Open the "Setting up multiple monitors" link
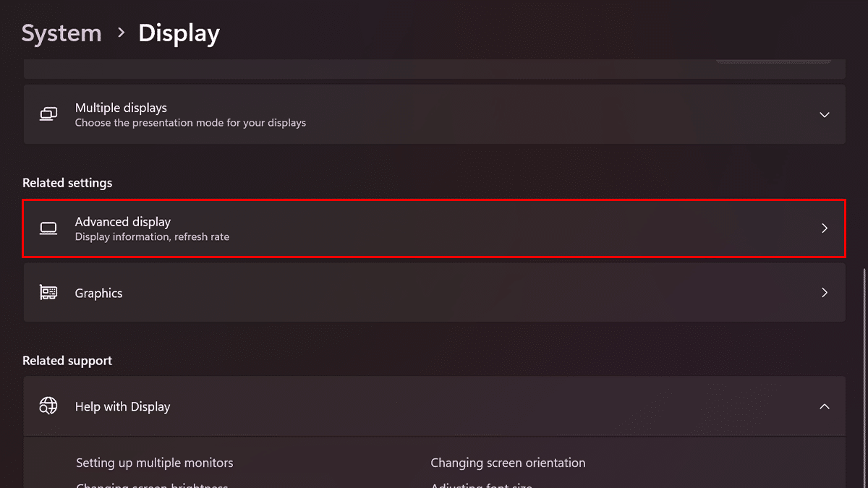The height and width of the screenshot is (488, 868). coord(155,463)
